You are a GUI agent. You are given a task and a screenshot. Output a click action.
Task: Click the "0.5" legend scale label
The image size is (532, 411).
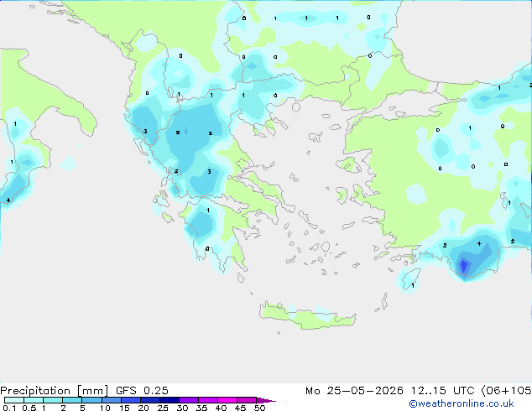pyautogui.click(x=29, y=408)
